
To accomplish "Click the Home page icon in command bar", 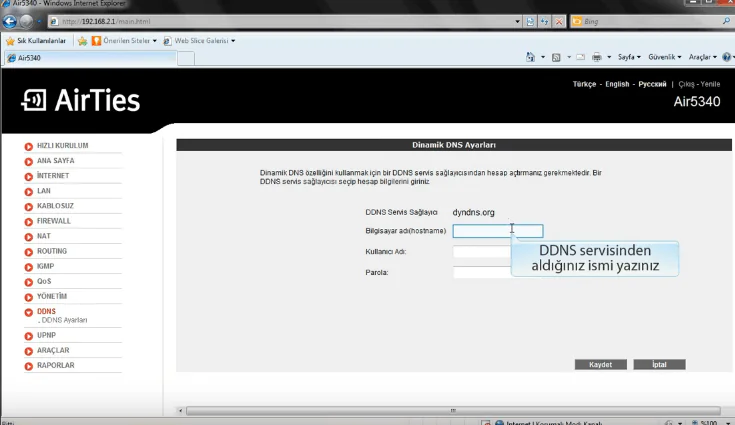I will (530, 57).
